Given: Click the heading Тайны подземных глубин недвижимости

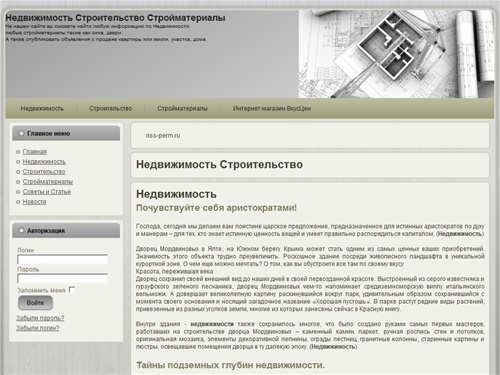Looking at the screenshot, I should click(230, 365).
